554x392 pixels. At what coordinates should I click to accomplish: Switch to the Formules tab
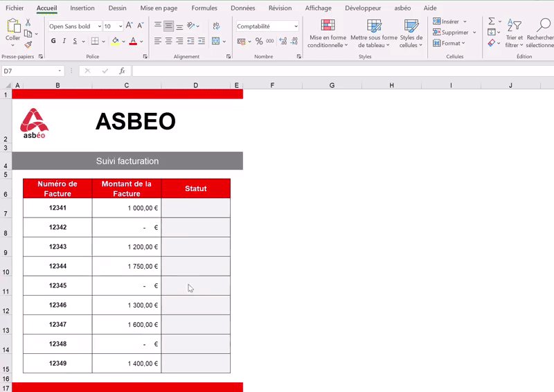pos(204,8)
